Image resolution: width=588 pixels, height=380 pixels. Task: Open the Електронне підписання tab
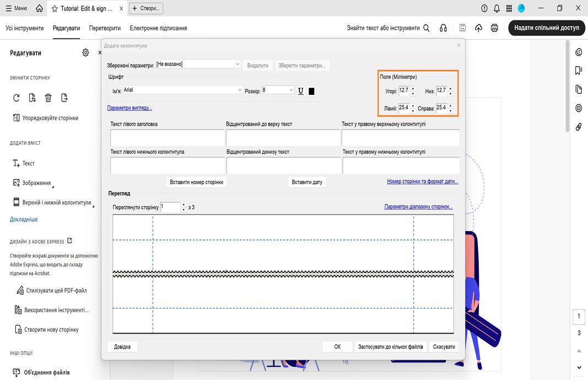click(158, 28)
